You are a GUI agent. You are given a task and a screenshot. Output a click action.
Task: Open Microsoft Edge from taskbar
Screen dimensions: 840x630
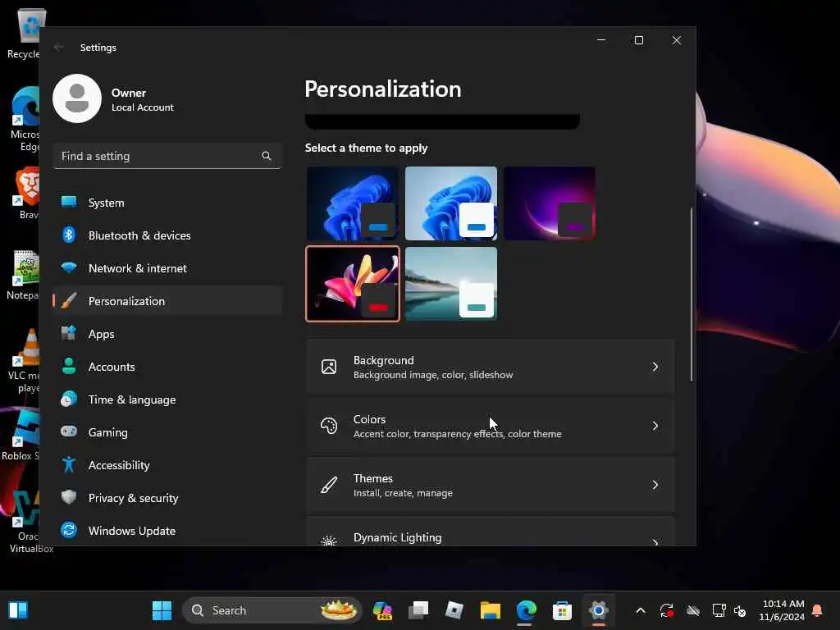tap(526, 610)
